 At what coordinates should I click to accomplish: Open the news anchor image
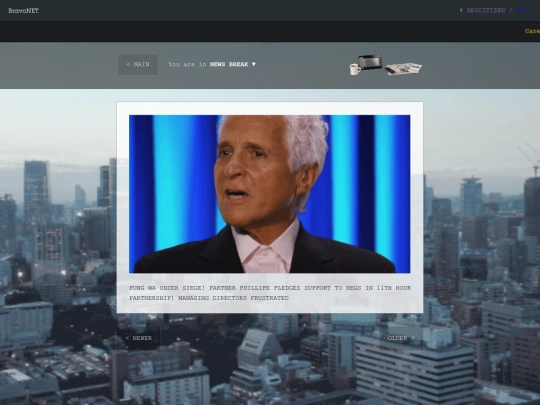tap(269, 194)
